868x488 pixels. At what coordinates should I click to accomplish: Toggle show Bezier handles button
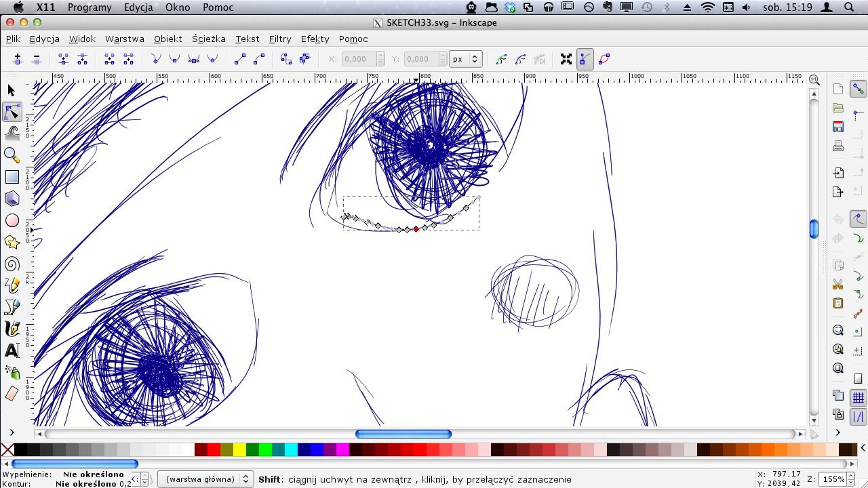[585, 60]
